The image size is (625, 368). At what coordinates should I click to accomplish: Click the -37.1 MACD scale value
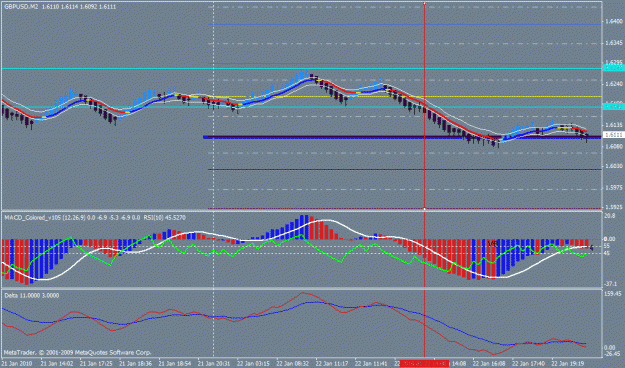(x=610, y=284)
